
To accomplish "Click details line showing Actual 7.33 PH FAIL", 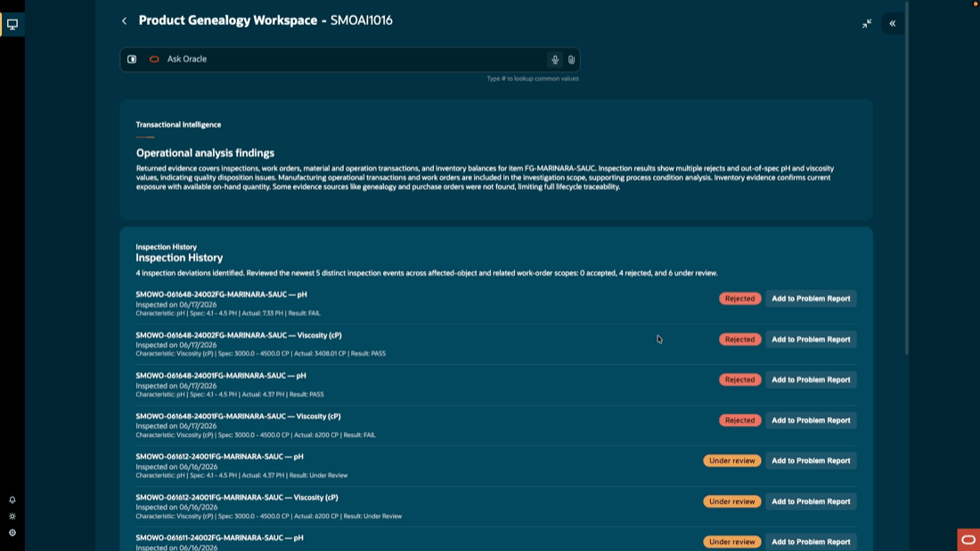I will click(228, 313).
